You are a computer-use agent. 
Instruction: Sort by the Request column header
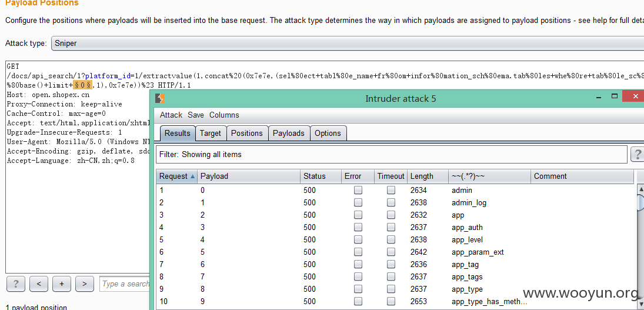coord(176,176)
